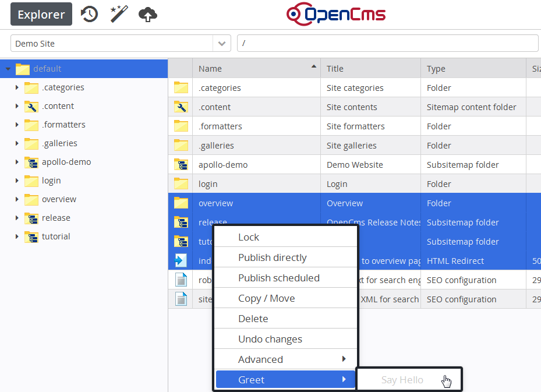
Task: Click .categories folder icon in tree
Action: point(31,87)
